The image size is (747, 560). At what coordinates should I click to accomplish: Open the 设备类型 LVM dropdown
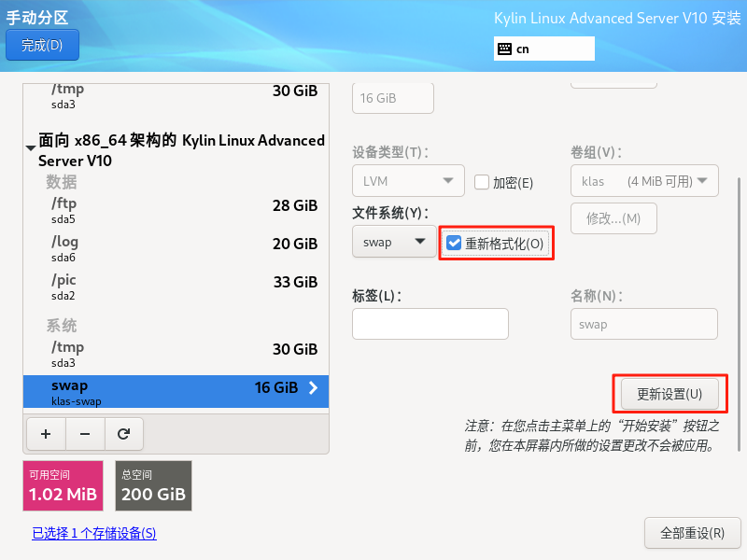tap(408, 180)
